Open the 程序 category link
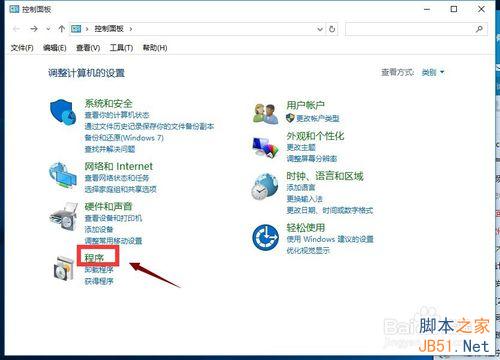Viewport: 500px width, 360px height. point(94,257)
